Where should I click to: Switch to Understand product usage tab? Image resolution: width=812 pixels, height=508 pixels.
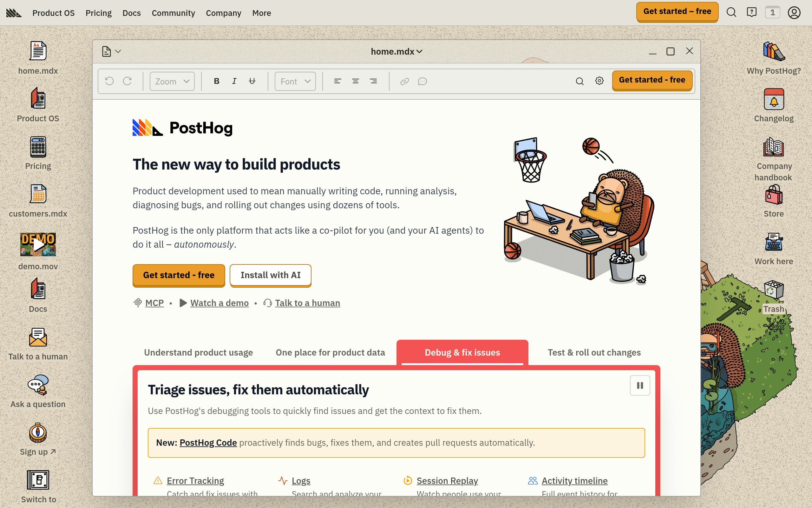tap(198, 352)
